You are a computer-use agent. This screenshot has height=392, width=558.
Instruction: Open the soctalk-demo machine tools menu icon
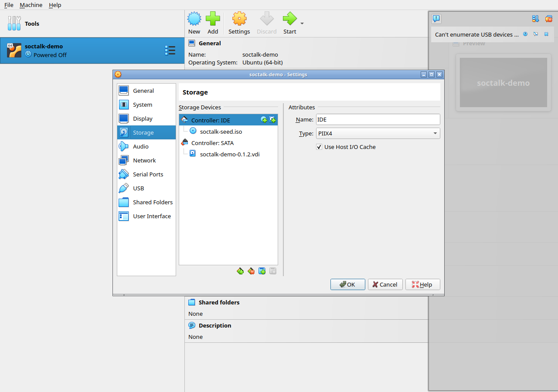[x=170, y=51]
